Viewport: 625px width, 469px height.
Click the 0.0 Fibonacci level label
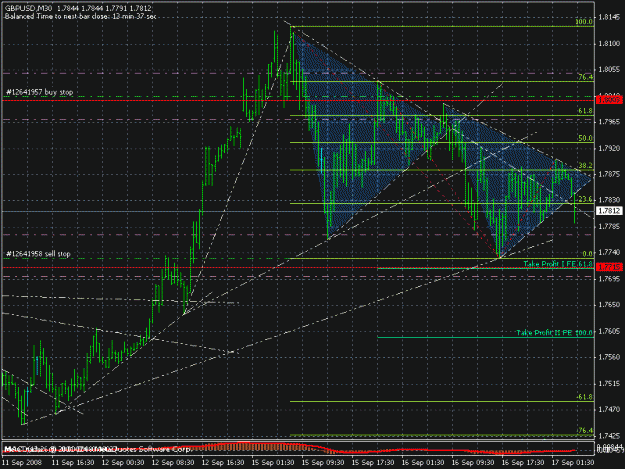[x=587, y=253]
